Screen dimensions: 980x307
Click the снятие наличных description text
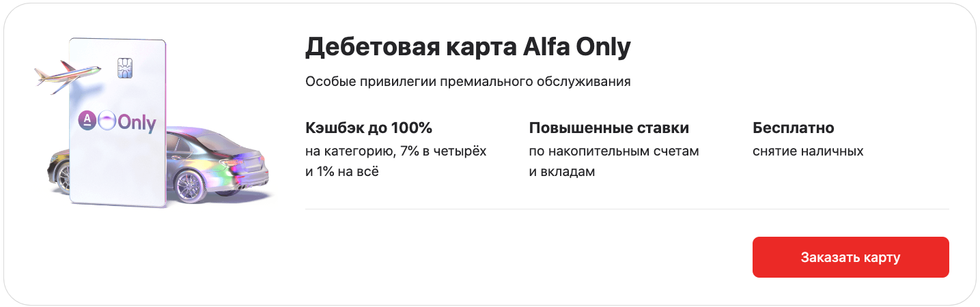click(808, 151)
